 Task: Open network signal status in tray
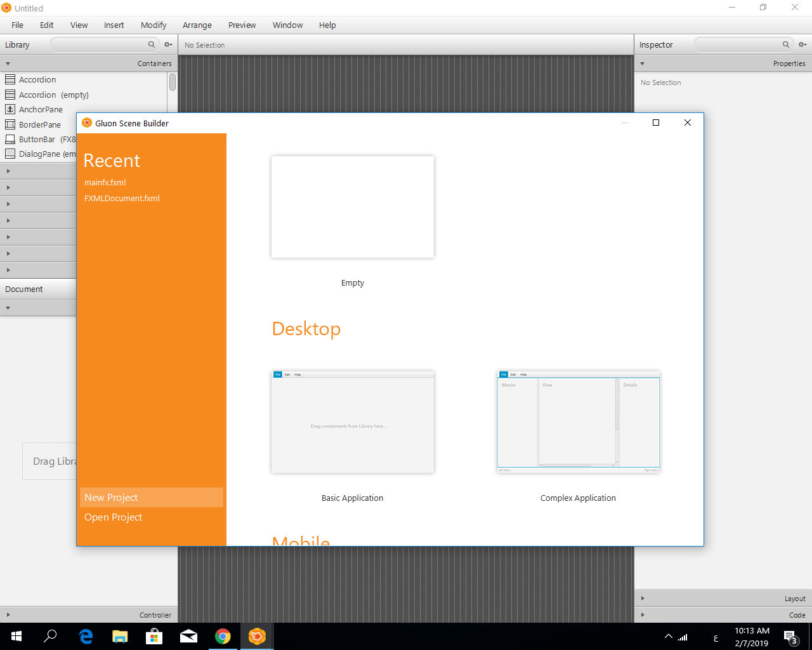click(x=683, y=637)
